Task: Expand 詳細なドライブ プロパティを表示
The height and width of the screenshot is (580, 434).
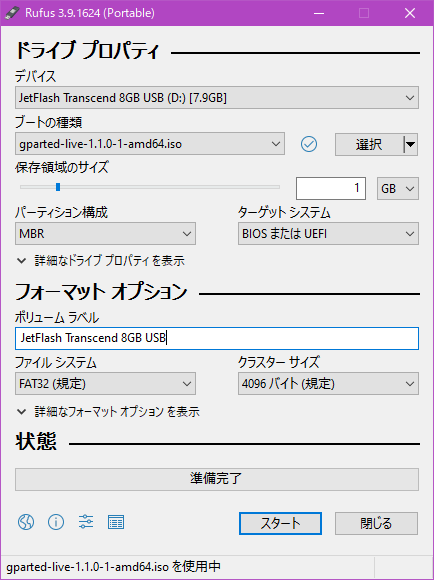Action: 101,261
